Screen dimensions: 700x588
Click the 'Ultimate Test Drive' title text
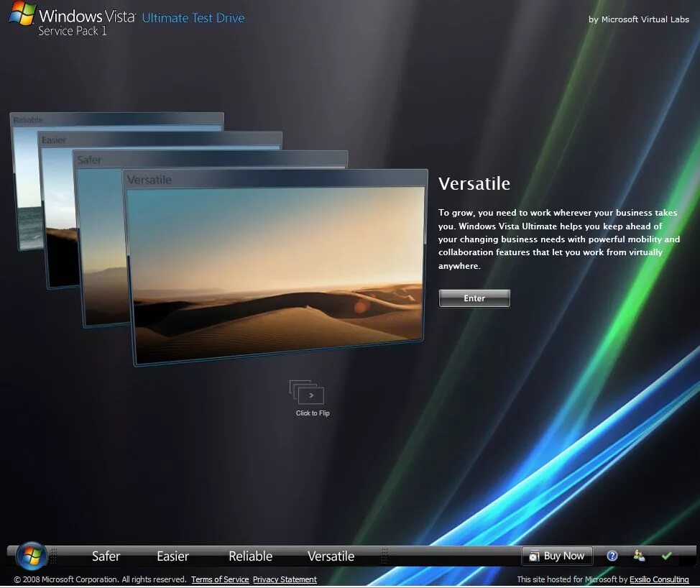(x=193, y=18)
